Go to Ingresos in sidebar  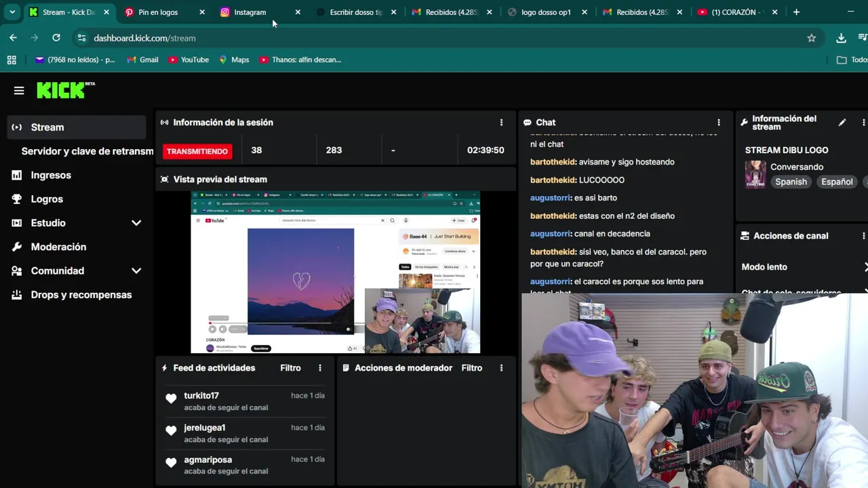point(51,175)
